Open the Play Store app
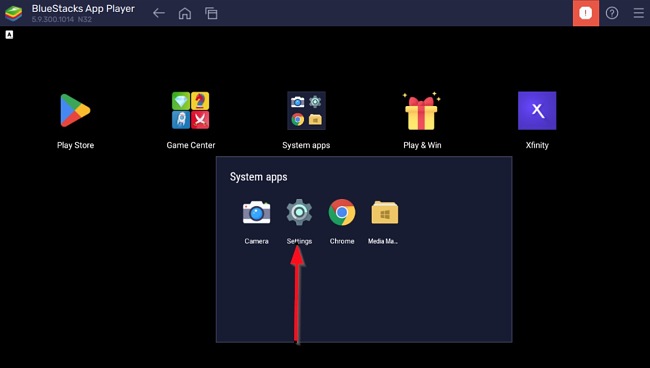 click(x=75, y=110)
